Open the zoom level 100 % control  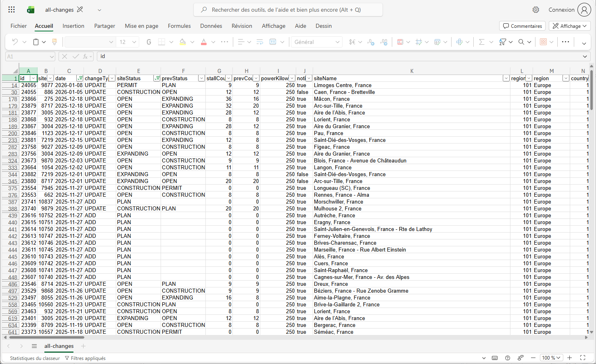[x=551, y=358]
